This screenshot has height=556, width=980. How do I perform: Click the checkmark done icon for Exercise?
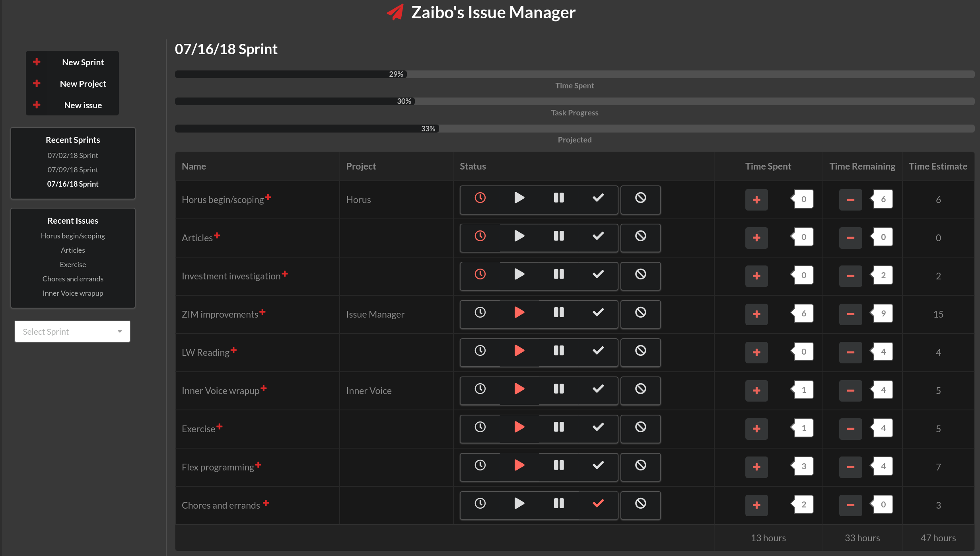598,427
